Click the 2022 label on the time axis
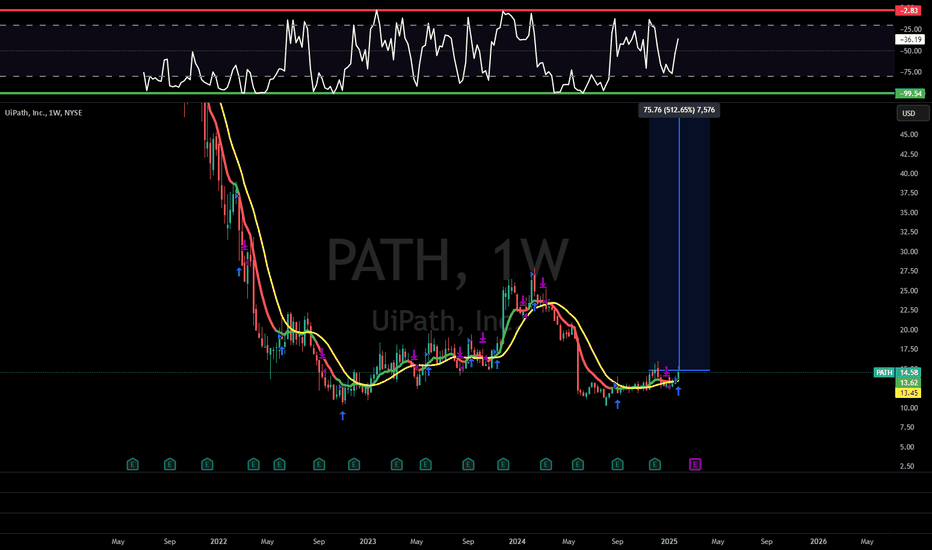This screenshot has height=550, width=932. pyautogui.click(x=219, y=542)
